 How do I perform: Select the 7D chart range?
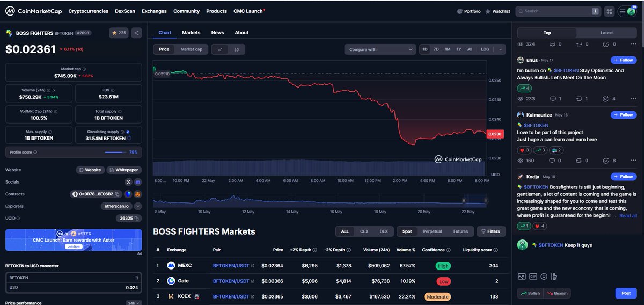436,49
